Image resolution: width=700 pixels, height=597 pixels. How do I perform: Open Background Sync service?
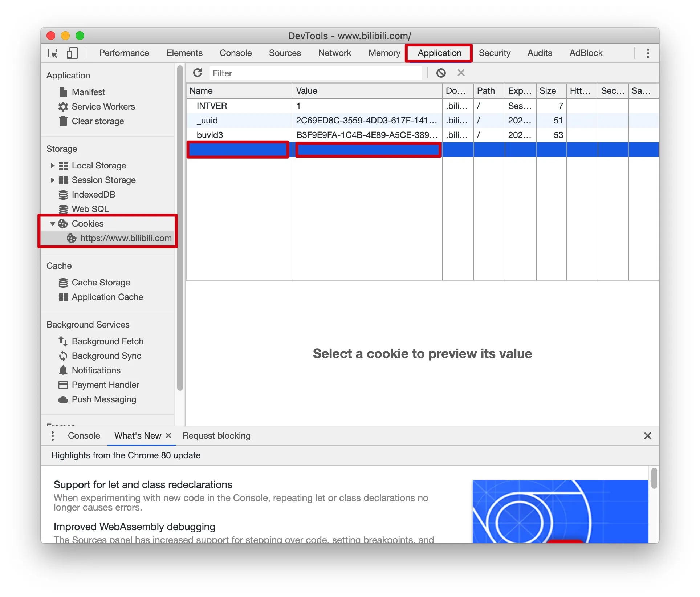coord(106,356)
